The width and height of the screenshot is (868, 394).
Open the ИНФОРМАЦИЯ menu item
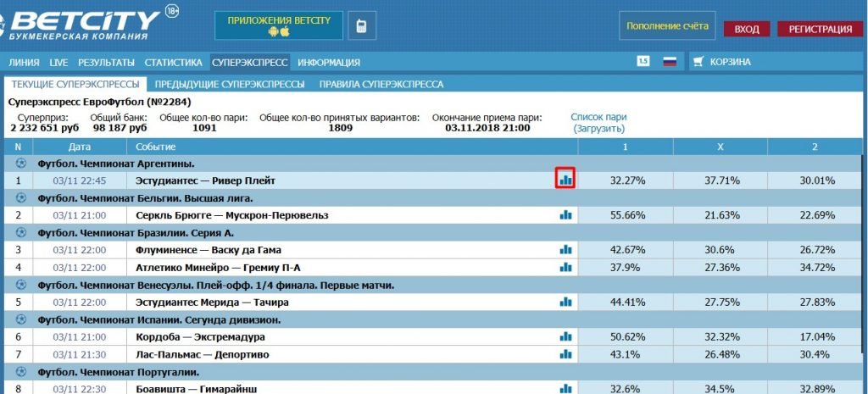tap(329, 63)
